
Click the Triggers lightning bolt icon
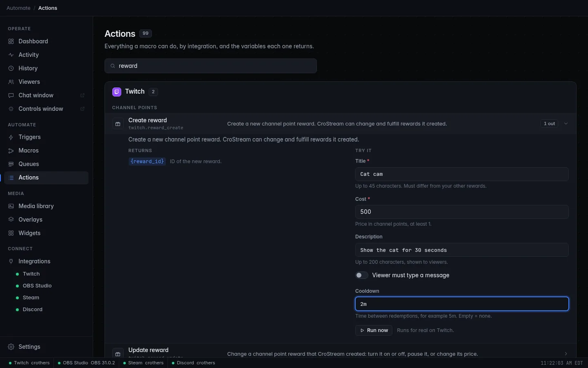click(x=11, y=137)
